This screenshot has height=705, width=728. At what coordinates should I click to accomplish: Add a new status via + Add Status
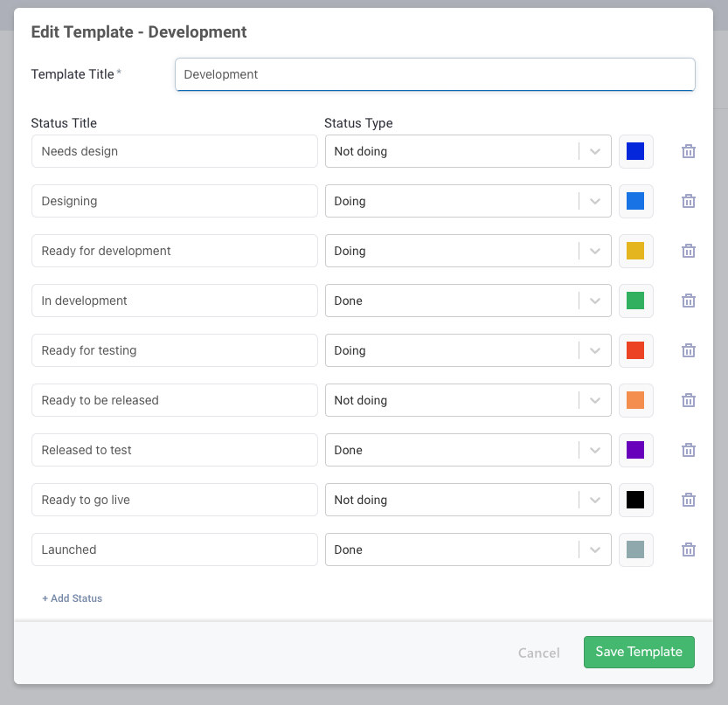click(x=72, y=598)
